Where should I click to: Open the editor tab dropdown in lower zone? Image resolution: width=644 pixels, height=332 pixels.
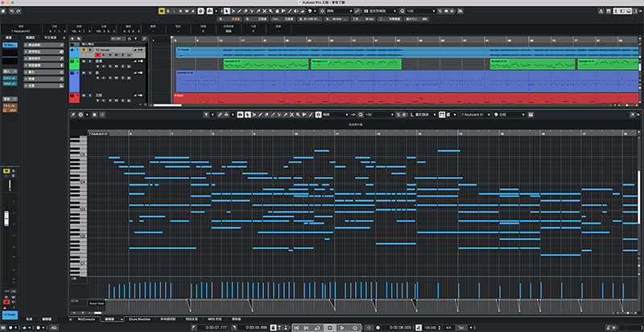(122, 319)
